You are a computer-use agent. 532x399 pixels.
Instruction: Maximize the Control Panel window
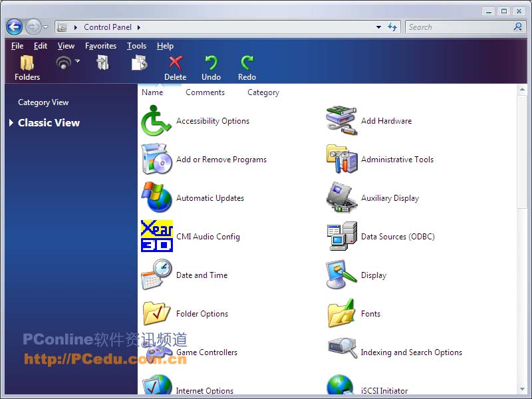(504, 11)
